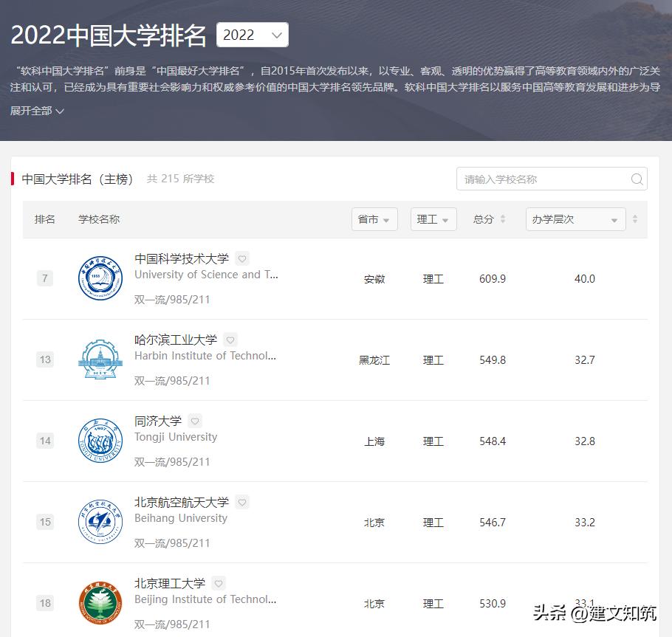Favorite 中国科学技术大学 using its heart icon
Screen dimensions: 672x637
coord(241,258)
